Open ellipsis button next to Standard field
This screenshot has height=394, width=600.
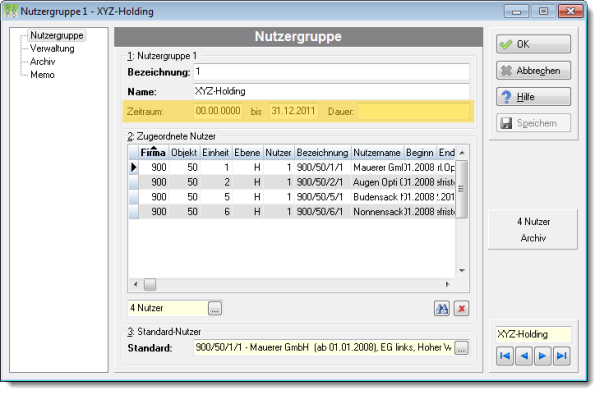pyautogui.click(x=461, y=348)
